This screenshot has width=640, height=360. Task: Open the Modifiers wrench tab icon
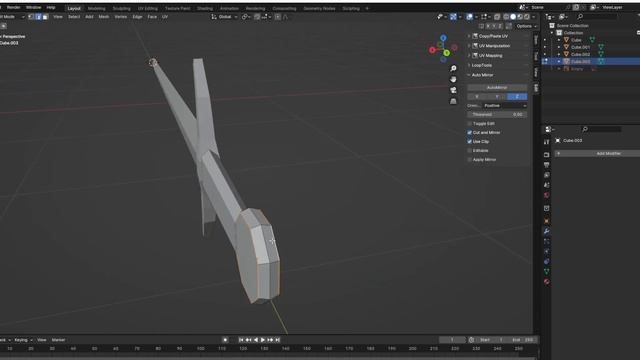(x=547, y=231)
